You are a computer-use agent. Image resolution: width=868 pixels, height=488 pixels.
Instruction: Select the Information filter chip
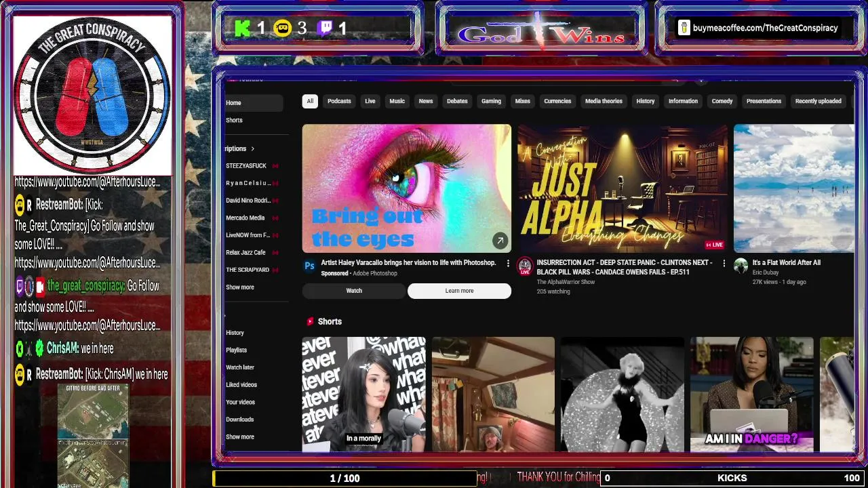(683, 101)
